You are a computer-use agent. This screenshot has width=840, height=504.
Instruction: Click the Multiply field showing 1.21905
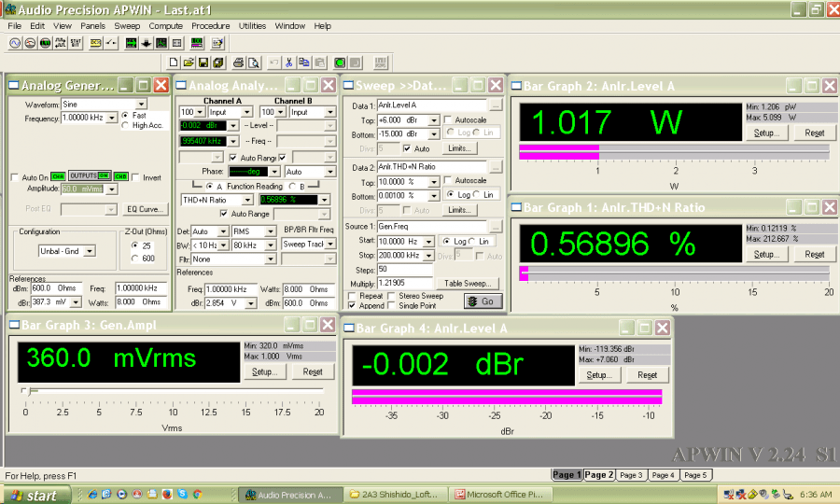coord(404,283)
